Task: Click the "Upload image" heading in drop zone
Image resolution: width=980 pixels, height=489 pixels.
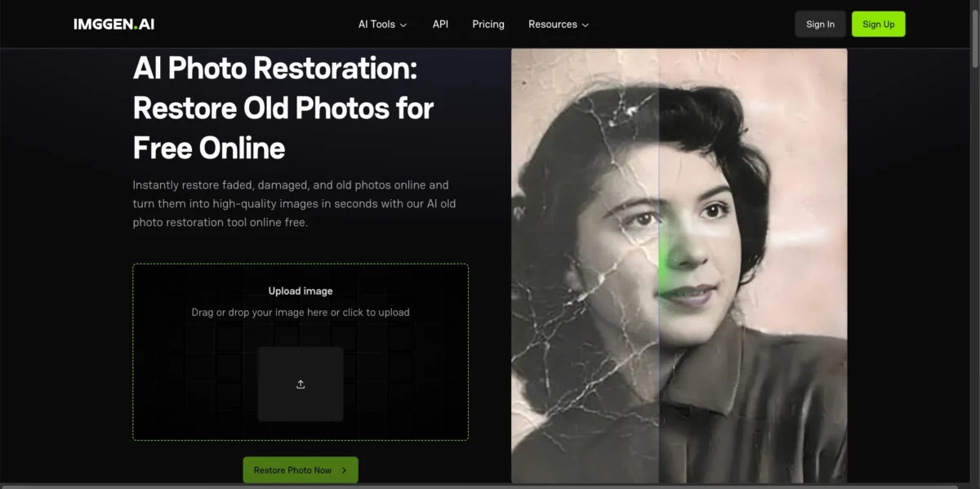Action: click(301, 291)
